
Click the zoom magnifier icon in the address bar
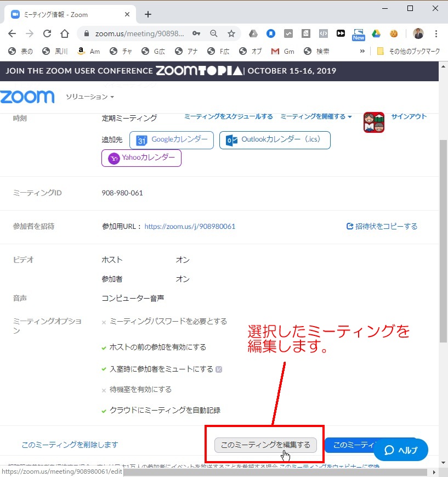click(214, 33)
